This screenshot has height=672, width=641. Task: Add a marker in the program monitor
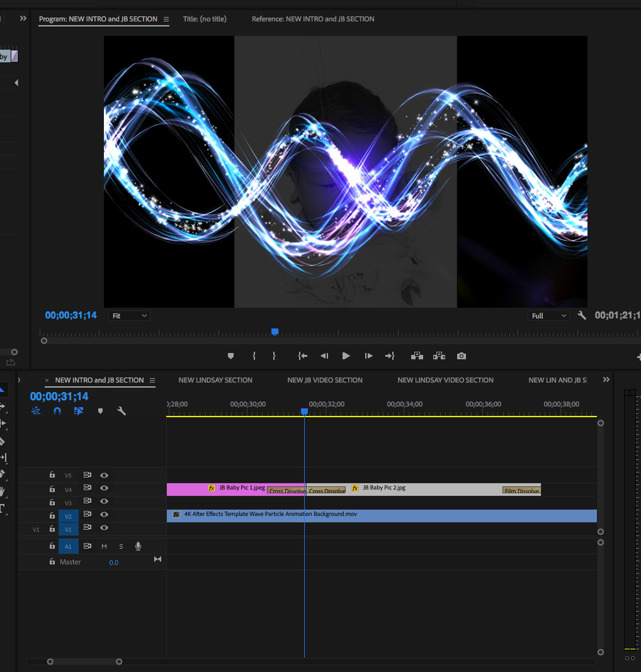tap(230, 356)
